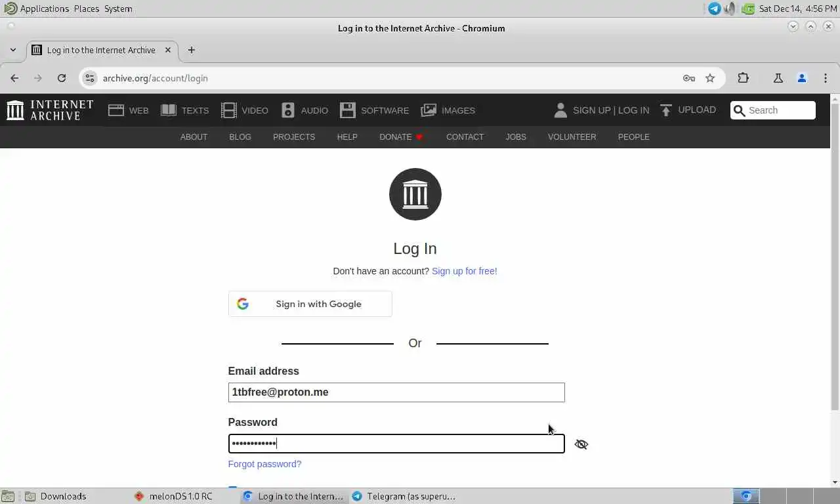840x504 pixels.
Task: Click the volume tray icon
Action: 730,9
